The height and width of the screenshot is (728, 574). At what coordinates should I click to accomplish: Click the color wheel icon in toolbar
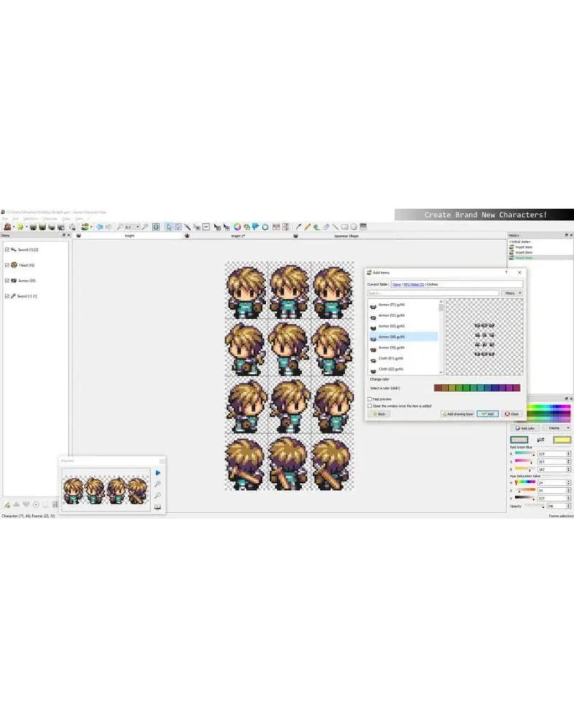coord(237,227)
